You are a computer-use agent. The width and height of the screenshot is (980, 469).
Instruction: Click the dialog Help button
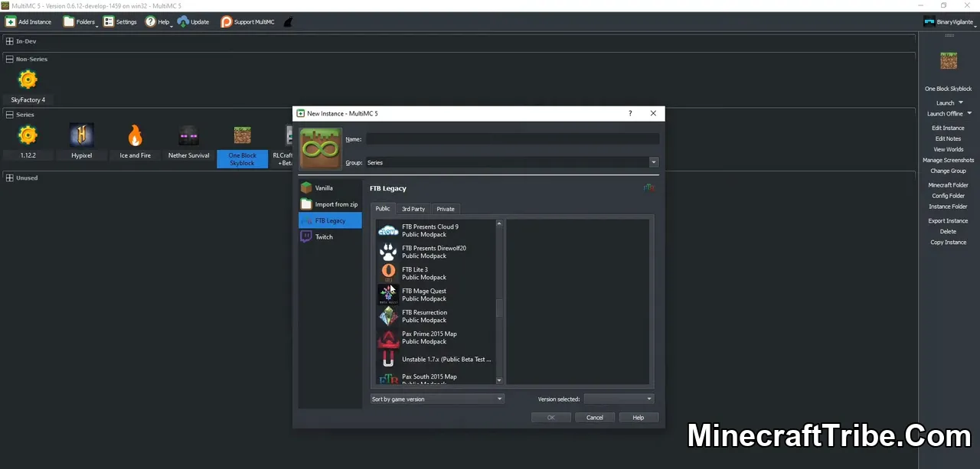(639, 418)
